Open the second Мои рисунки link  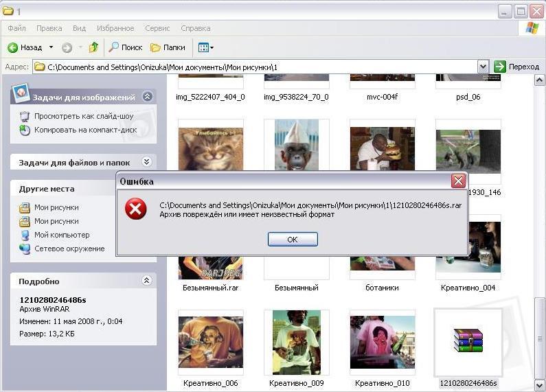point(56,222)
